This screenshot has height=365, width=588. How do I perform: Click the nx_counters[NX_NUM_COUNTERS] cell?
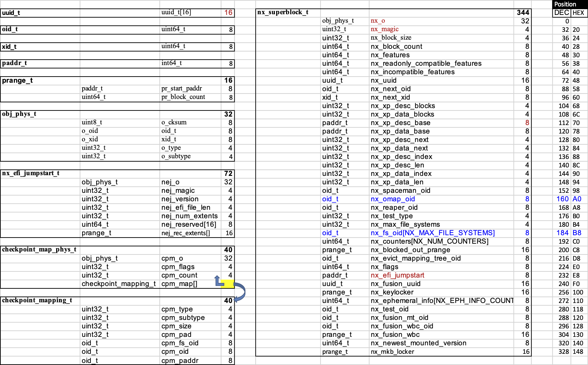coord(441,241)
